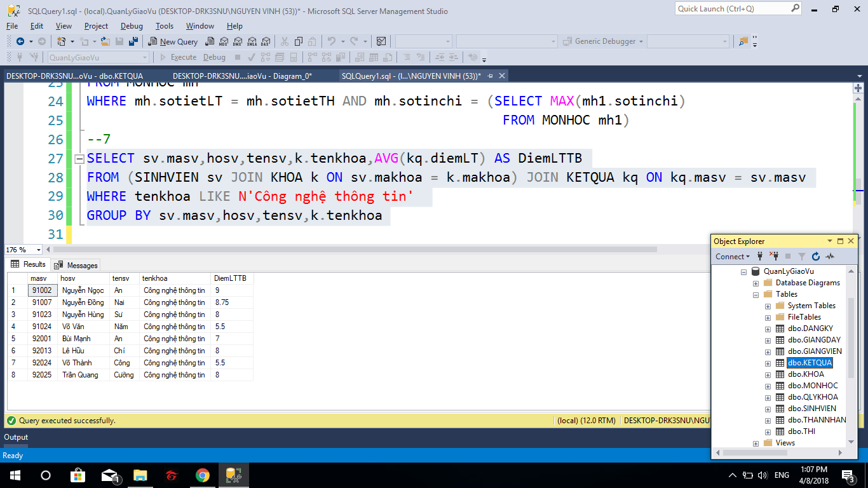This screenshot has height=488, width=868.
Task: Click the Quick Launch search field
Action: tap(732, 9)
